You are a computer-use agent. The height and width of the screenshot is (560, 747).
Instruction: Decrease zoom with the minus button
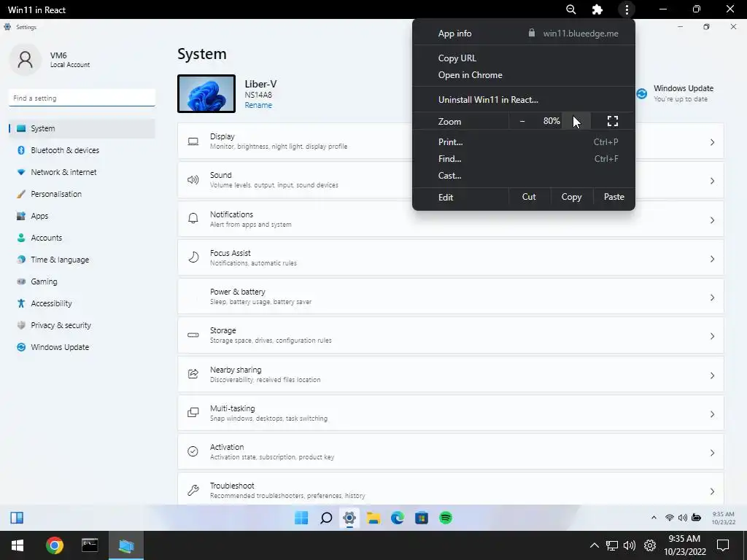click(522, 121)
